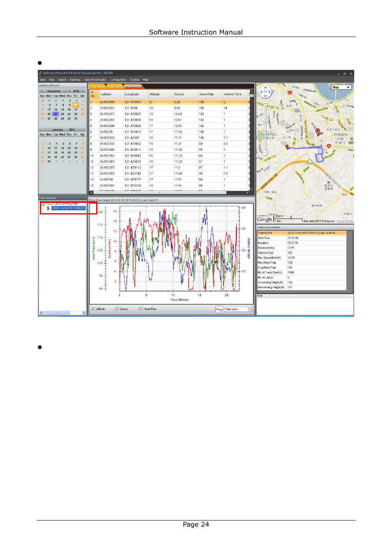Open the Overlay menu
Viewport: 392px width, 555px height.
point(135,80)
